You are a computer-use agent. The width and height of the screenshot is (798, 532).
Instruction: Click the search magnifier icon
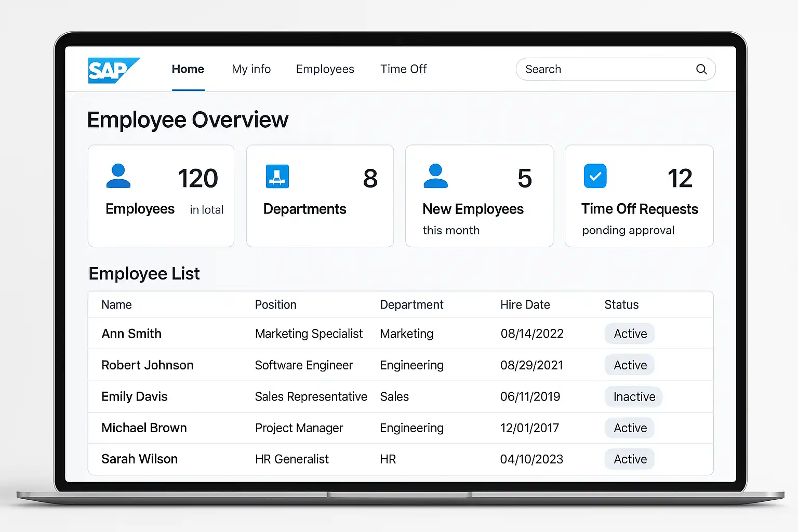tap(701, 70)
